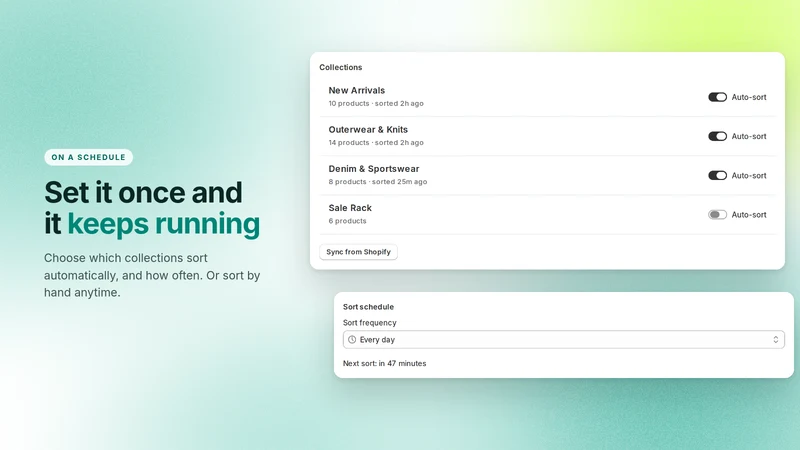Click Auto-sort label in New Arrivals row
The height and width of the screenshot is (450, 800).
point(749,97)
